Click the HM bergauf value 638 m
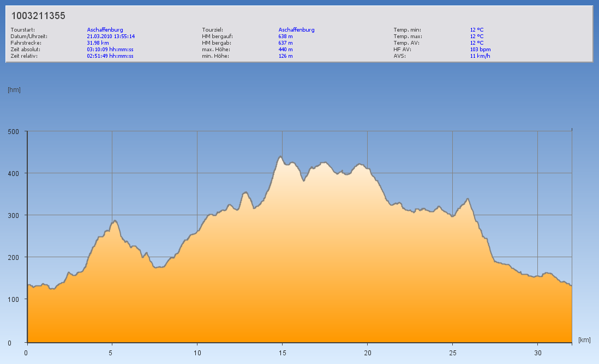Viewport: 599px width, 364px height. (x=285, y=37)
